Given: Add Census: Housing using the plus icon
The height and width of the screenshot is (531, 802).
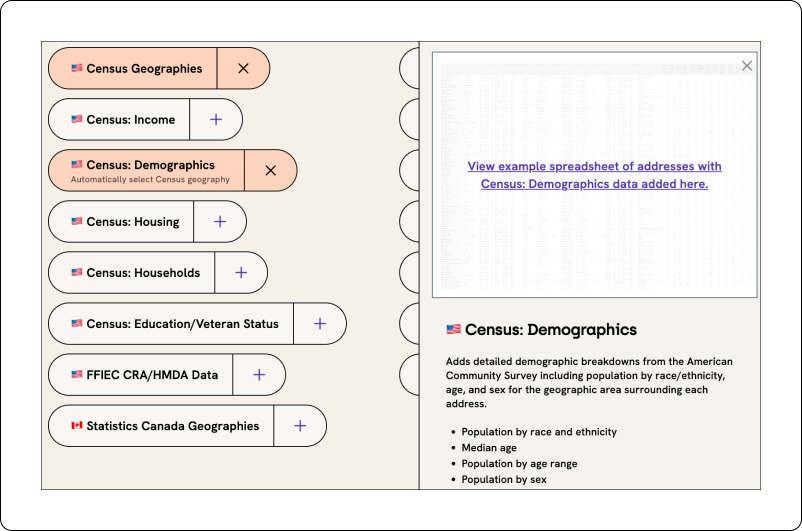Looking at the screenshot, I should coord(220,222).
